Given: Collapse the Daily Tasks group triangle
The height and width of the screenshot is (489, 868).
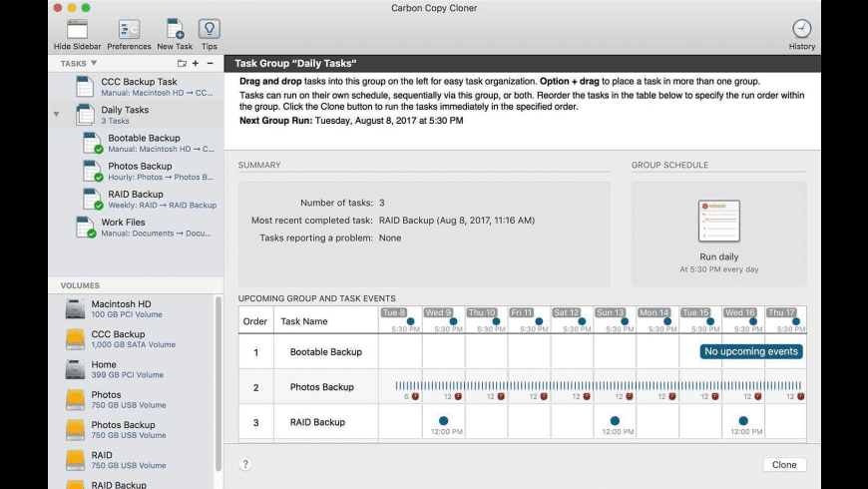Looking at the screenshot, I should [56, 115].
